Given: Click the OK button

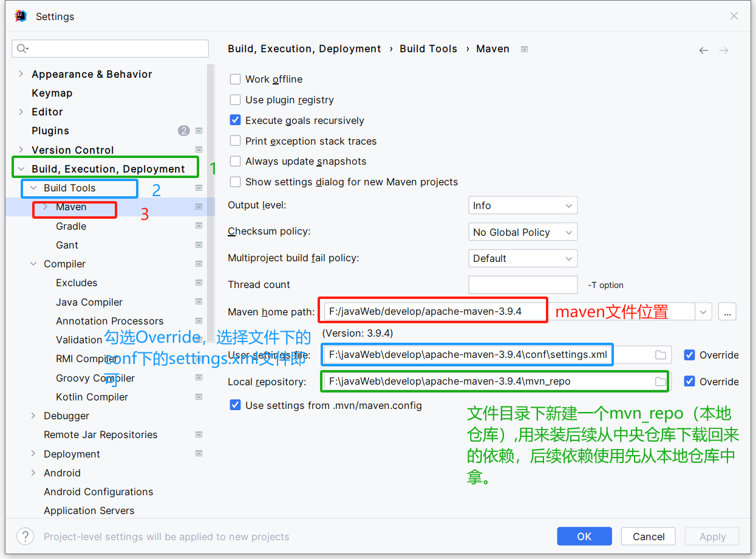Looking at the screenshot, I should tap(584, 536).
